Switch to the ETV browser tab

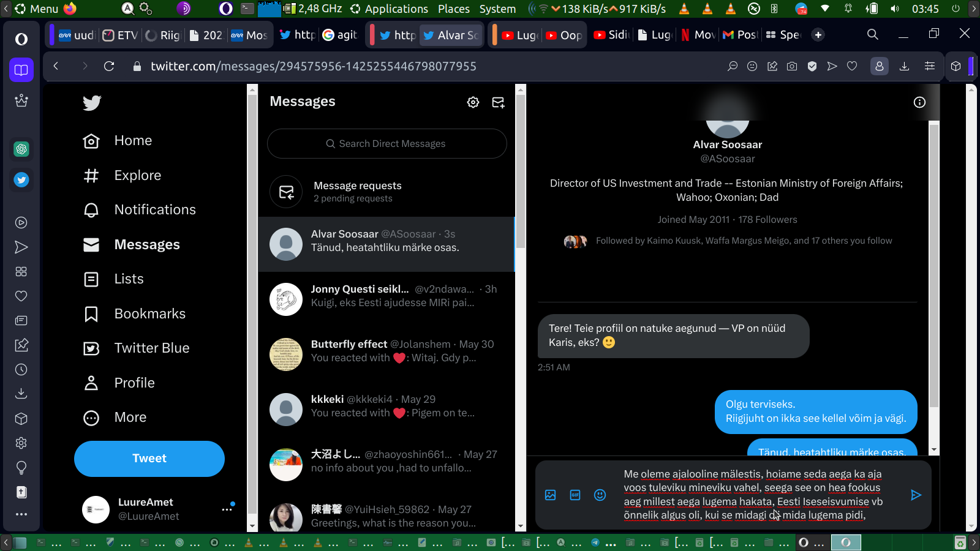[121, 35]
